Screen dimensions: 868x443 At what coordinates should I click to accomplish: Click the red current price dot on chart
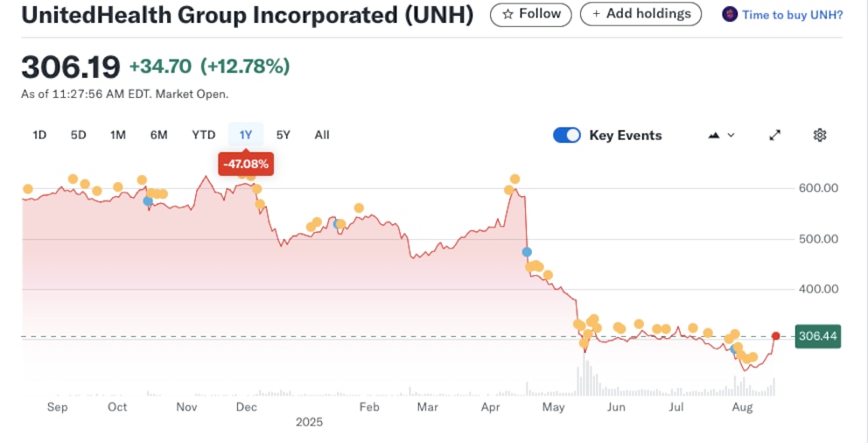pyautogui.click(x=776, y=336)
